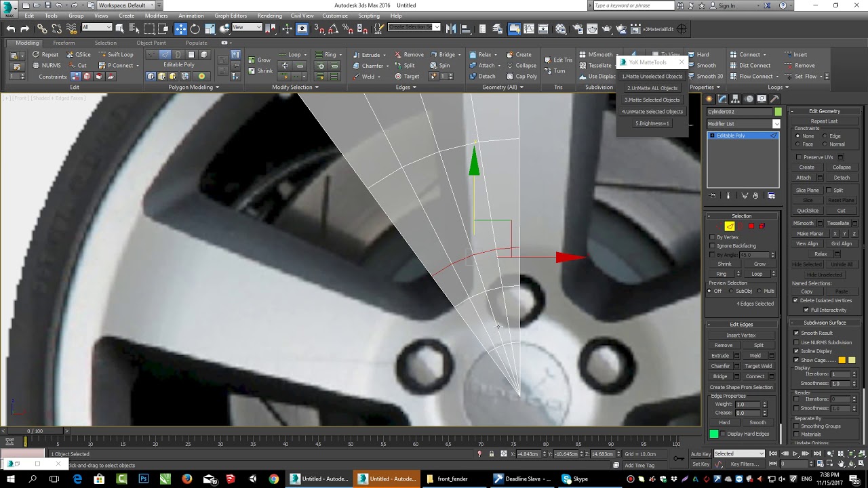868x488 pixels.
Task: Click Play Animation button
Action: [x=795, y=453]
